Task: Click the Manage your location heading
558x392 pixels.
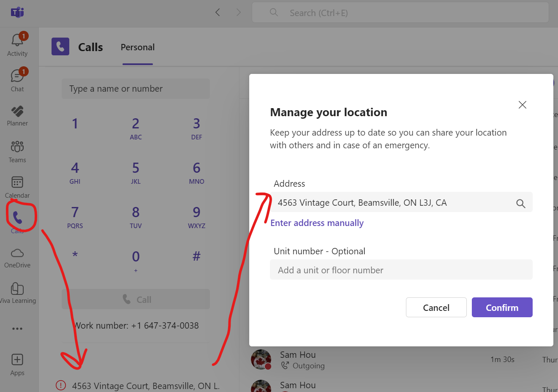Action: pyautogui.click(x=329, y=112)
